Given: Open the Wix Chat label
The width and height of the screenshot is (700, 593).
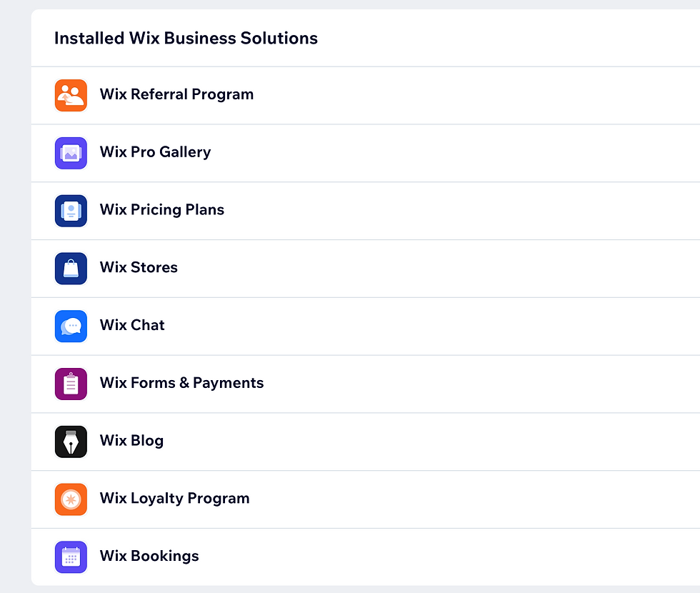Looking at the screenshot, I should pyautogui.click(x=132, y=324).
